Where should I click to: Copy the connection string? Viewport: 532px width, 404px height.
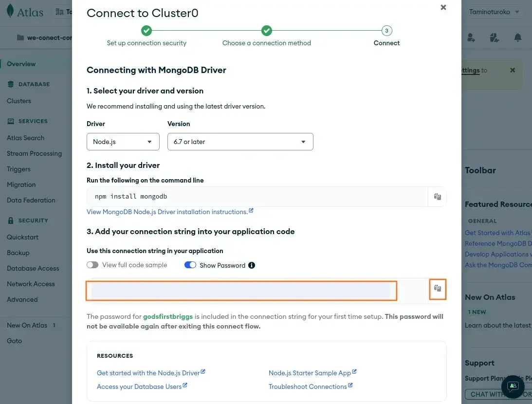click(x=437, y=289)
